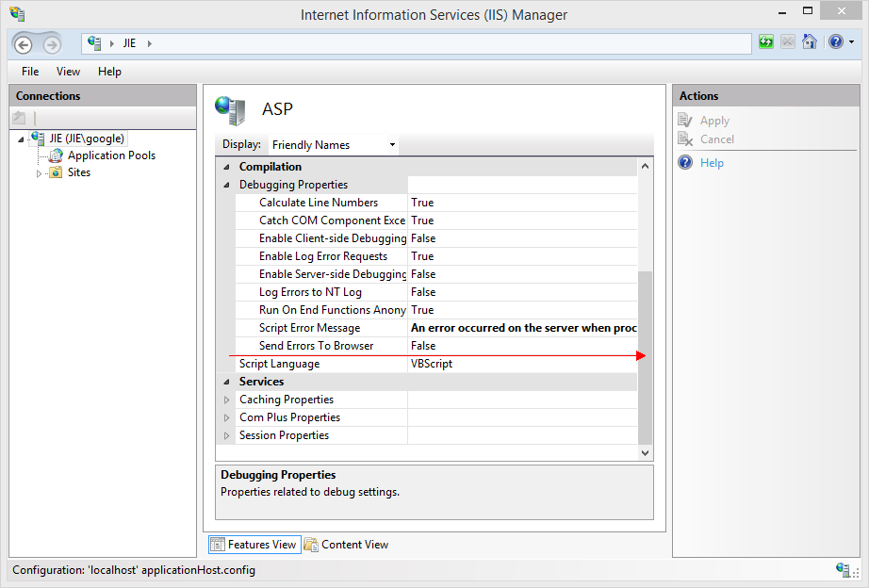Viewport: 869px width, 588px height.
Task: Click the blue Help question mark icon
Action: click(x=835, y=42)
